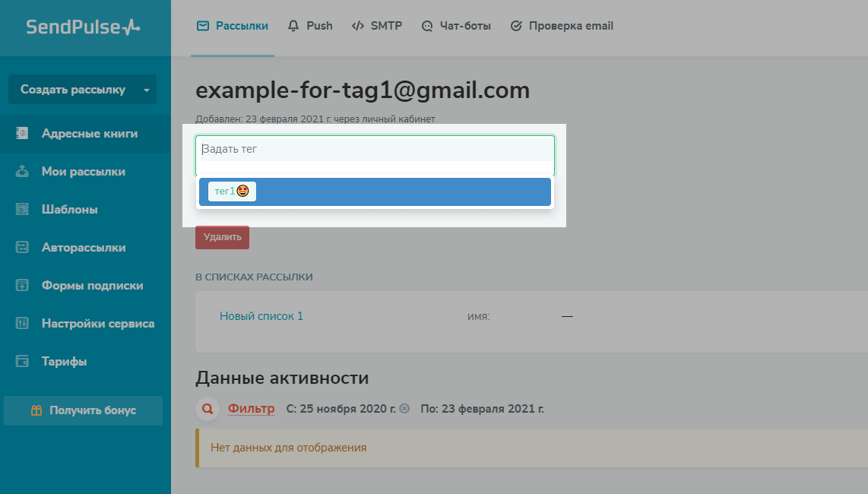The image size is (868, 494).
Task: Clear the start date 25 ноября
Action: [x=404, y=409]
